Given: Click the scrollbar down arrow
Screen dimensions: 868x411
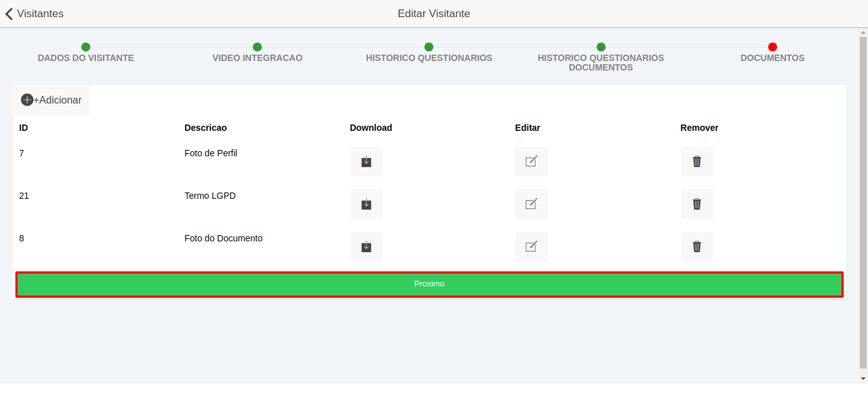Looking at the screenshot, I should pos(863,379).
